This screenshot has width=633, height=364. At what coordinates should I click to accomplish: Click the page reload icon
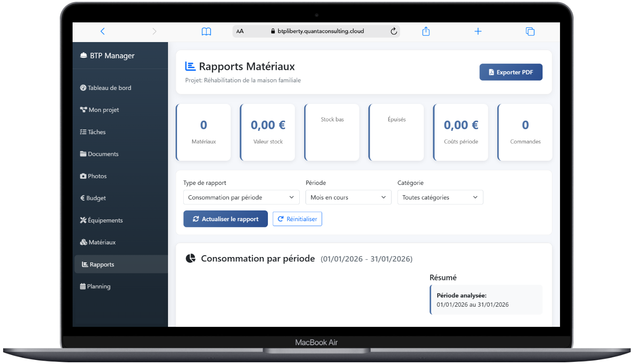(x=394, y=31)
